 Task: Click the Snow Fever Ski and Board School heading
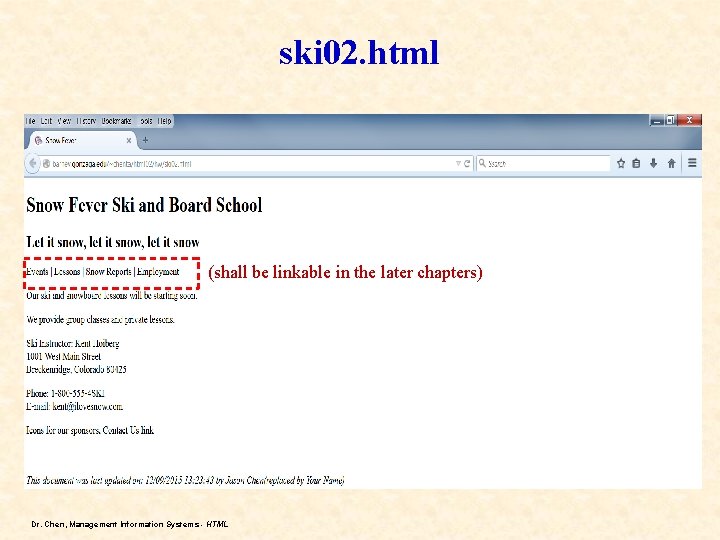point(144,205)
